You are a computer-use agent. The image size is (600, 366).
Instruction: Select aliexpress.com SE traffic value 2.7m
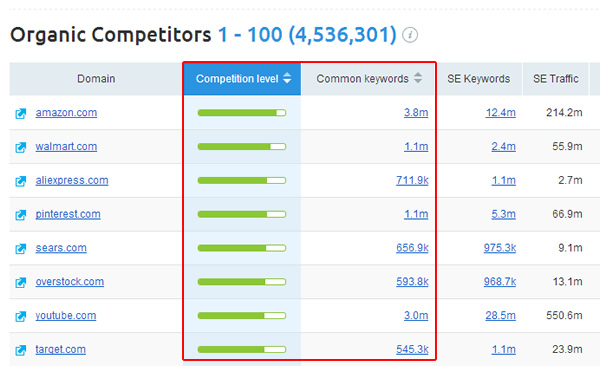click(570, 180)
